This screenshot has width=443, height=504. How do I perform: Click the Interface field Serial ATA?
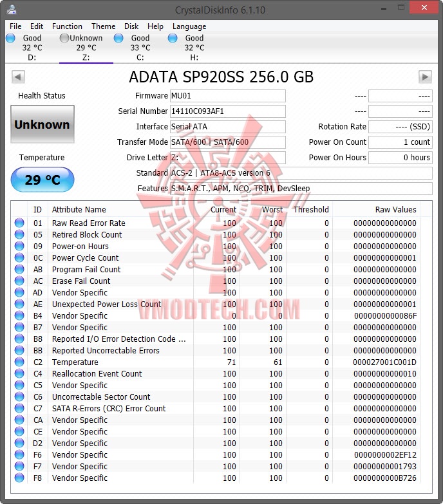pos(227,127)
